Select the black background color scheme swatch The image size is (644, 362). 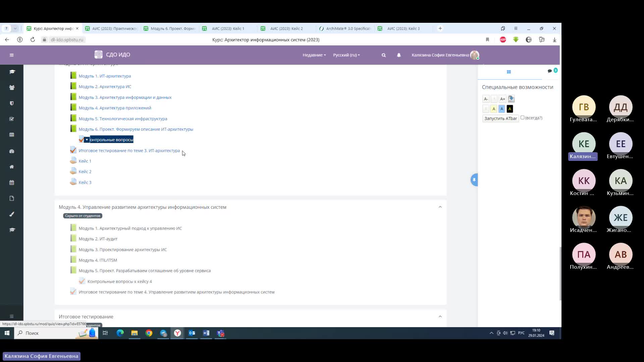tap(510, 109)
